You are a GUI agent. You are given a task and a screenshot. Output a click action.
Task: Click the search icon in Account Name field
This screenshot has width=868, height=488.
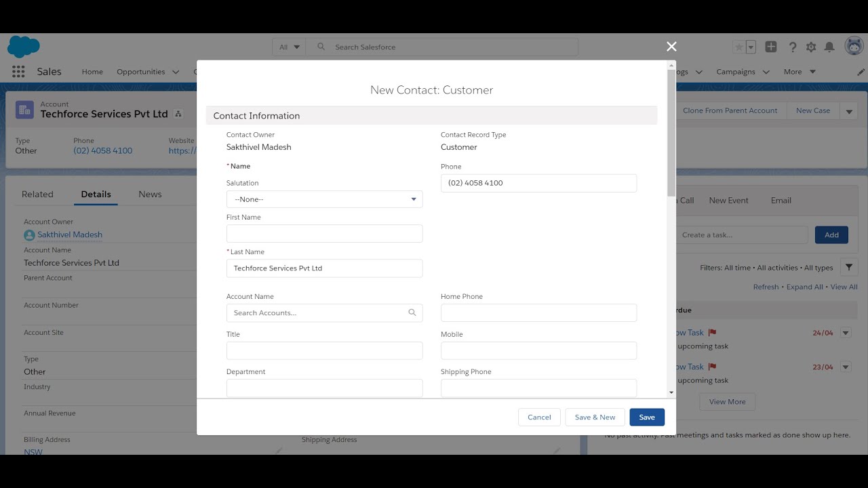pyautogui.click(x=412, y=312)
